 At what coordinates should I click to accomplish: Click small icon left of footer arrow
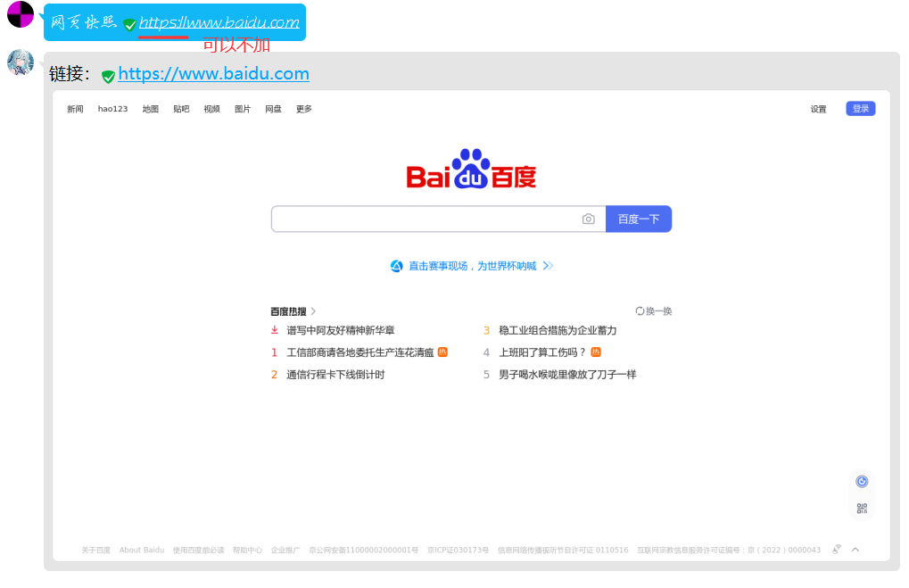pos(837,550)
